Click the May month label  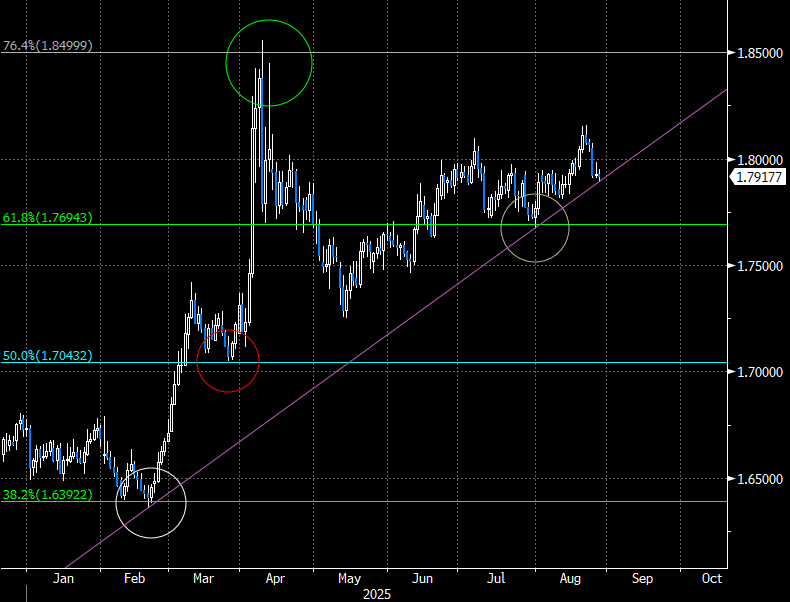tap(349, 578)
